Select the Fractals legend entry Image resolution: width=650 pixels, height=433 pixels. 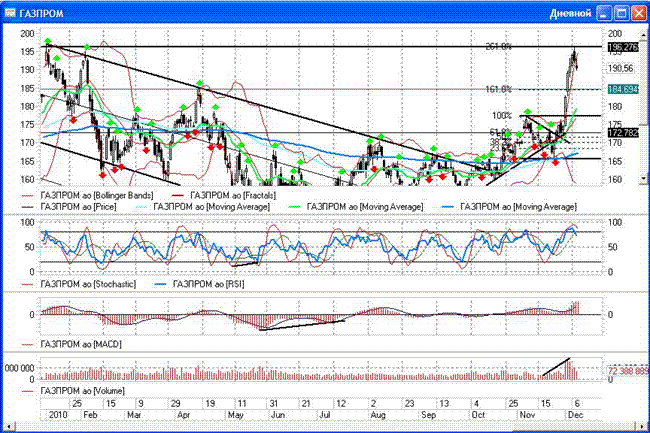[x=233, y=195]
